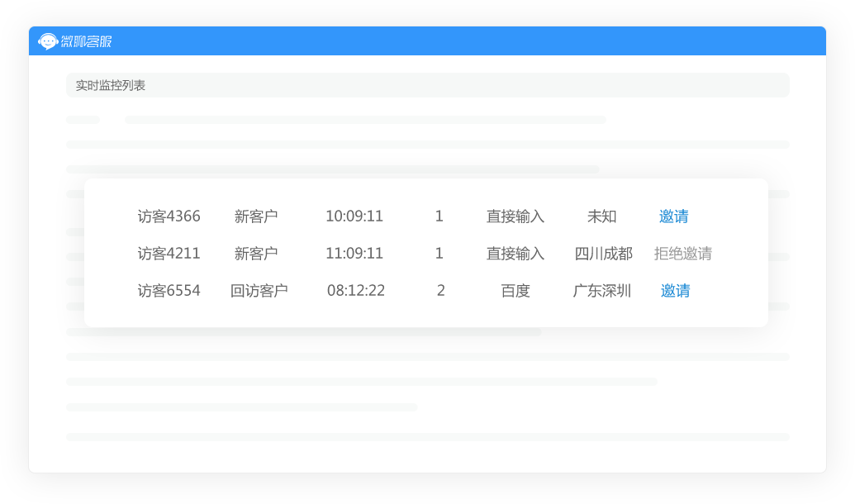
Task: Select visitor name 访客4366
Action: click(x=169, y=216)
